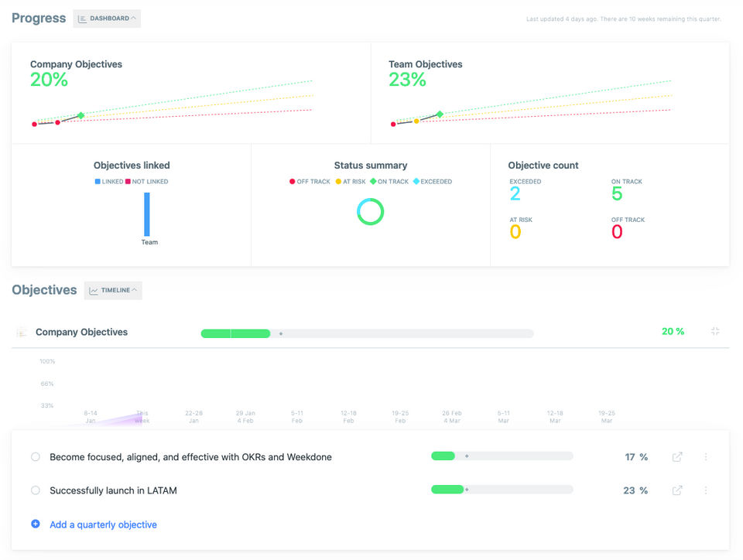Click the green diamond marker on the Team Objectives chart

click(x=440, y=114)
